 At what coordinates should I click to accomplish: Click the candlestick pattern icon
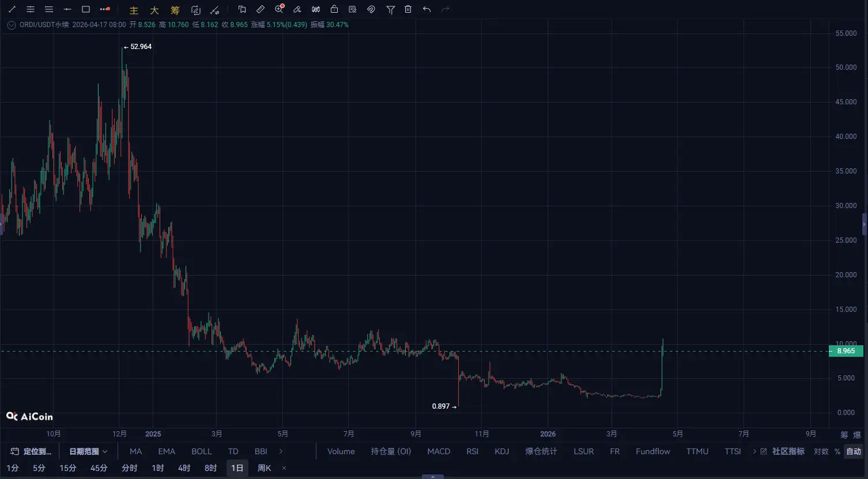tap(316, 9)
